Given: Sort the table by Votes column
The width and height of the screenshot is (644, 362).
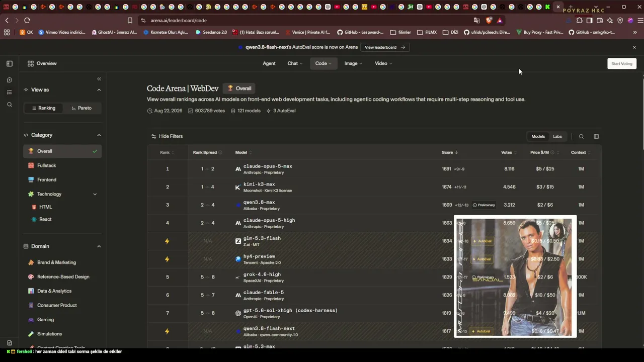Looking at the screenshot, I should [x=509, y=152].
